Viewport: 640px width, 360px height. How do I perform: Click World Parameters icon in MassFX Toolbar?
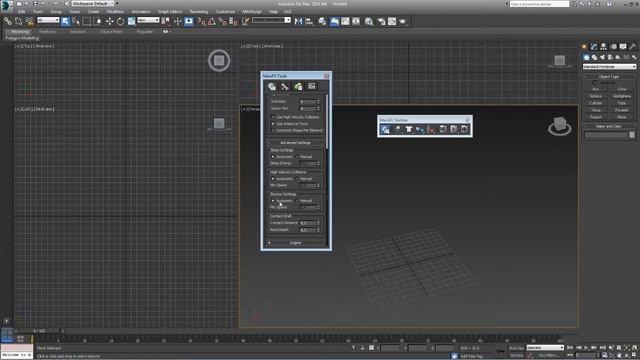(x=385, y=129)
